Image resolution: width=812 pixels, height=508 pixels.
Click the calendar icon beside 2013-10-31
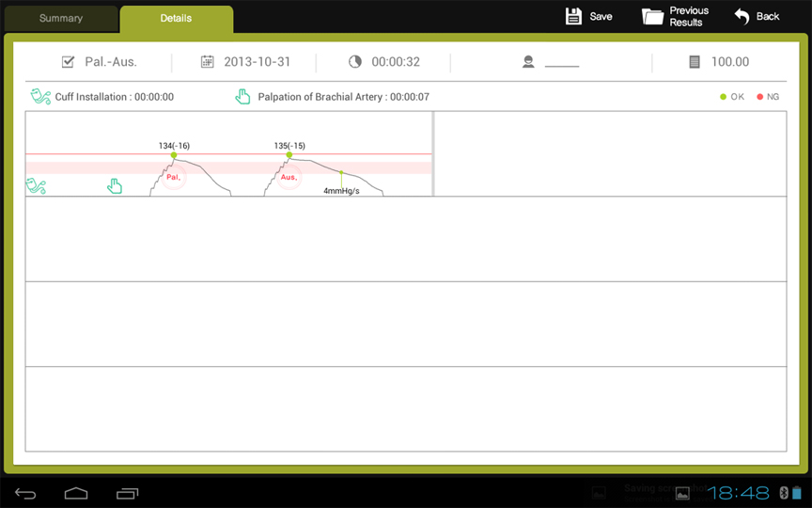pyautogui.click(x=208, y=62)
